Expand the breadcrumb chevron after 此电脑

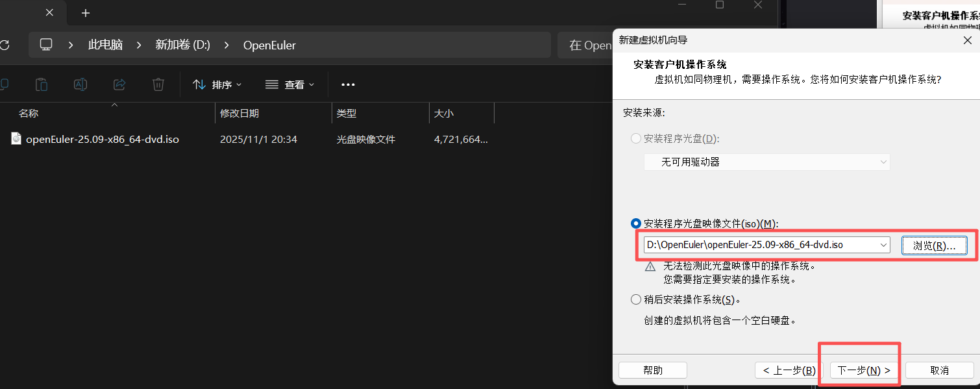pyautogui.click(x=138, y=45)
